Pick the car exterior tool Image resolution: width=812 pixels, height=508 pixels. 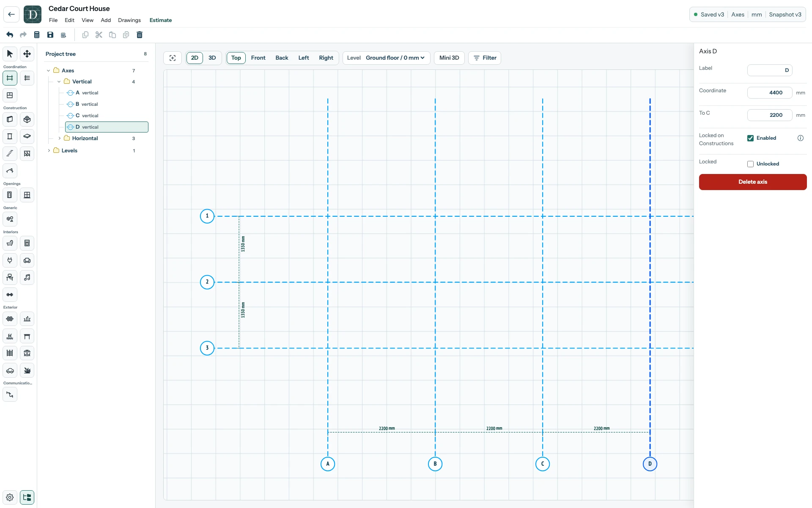click(x=10, y=370)
